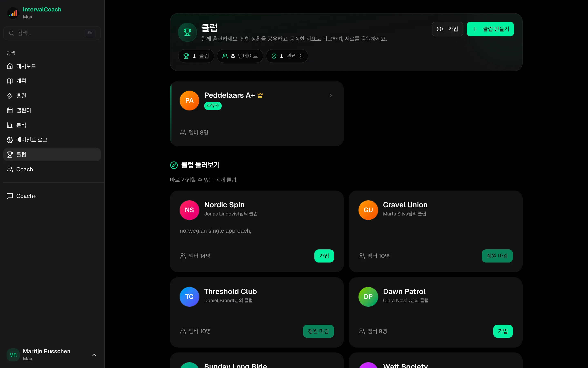Click the Gravel Union club title
The image size is (588, 368).
click(405, 205)
